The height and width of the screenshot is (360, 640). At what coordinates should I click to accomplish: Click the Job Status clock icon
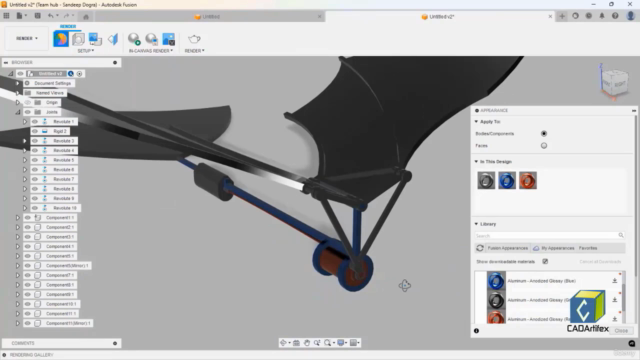(x=589, y=16)
